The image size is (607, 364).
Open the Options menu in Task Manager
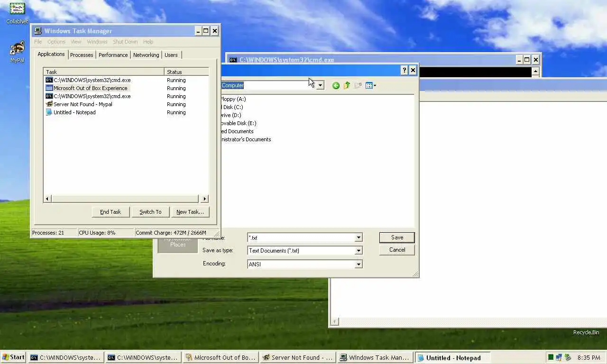point(56,42)
